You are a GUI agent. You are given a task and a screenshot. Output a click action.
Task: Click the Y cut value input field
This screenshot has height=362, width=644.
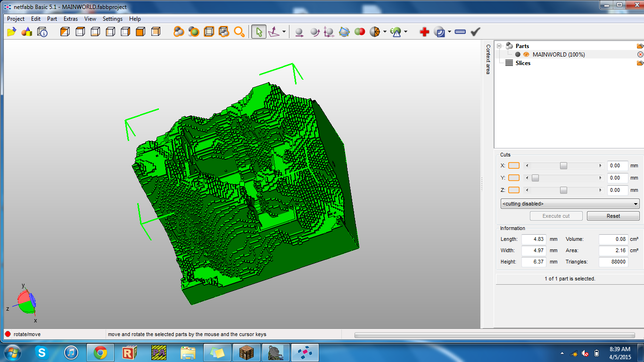coord(618,178)
